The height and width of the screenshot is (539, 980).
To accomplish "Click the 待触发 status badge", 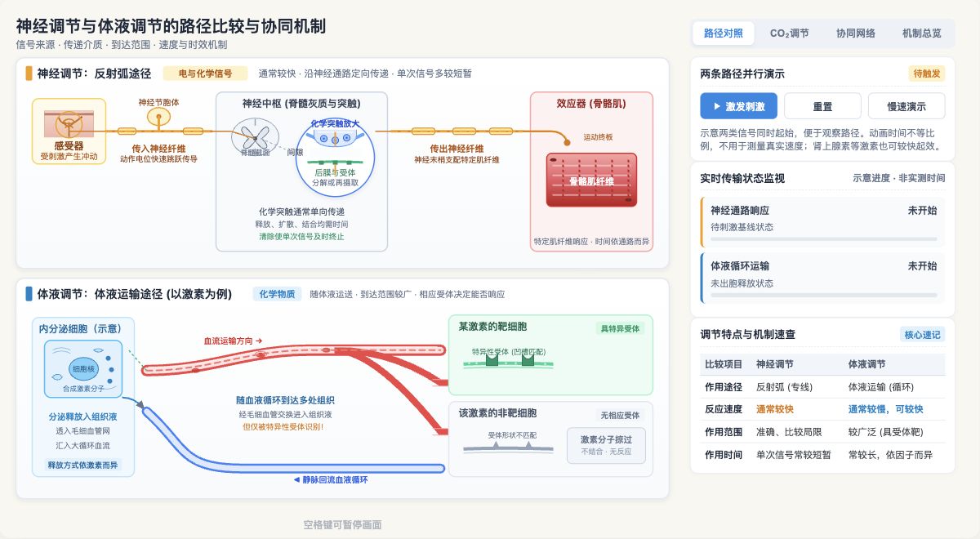I will point(927,73).
